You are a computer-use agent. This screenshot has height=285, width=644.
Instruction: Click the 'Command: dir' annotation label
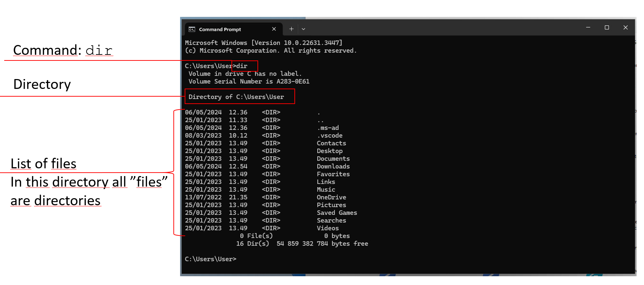tap(63, 51)
